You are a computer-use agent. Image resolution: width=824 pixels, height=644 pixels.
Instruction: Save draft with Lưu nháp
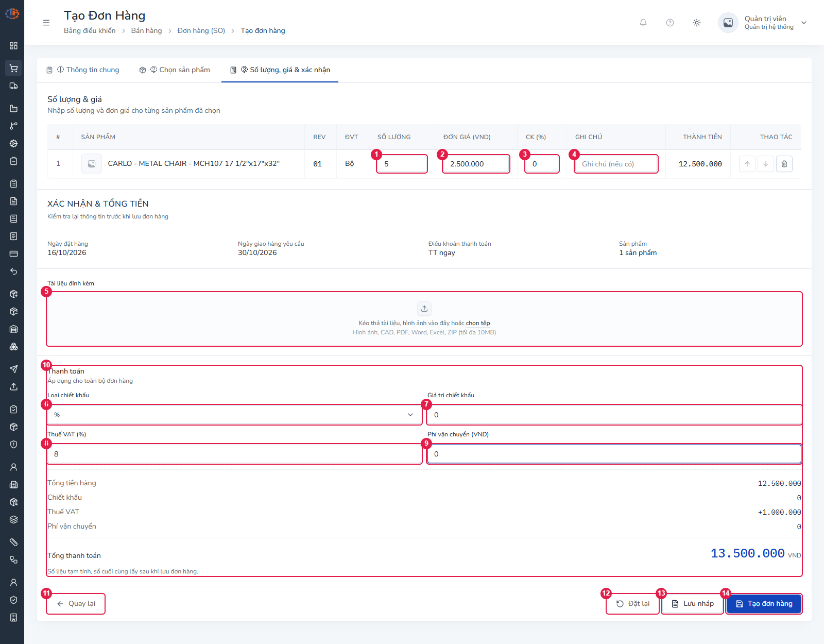click(693, 604)
